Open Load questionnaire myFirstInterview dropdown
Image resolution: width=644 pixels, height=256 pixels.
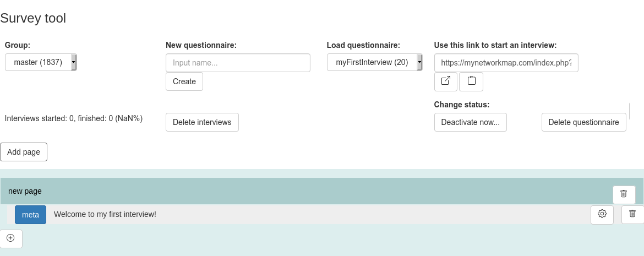pos(375,62)
